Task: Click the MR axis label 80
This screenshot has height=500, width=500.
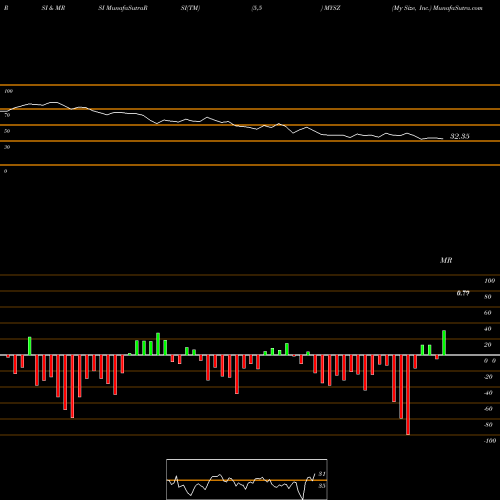Action: (488, 297)
